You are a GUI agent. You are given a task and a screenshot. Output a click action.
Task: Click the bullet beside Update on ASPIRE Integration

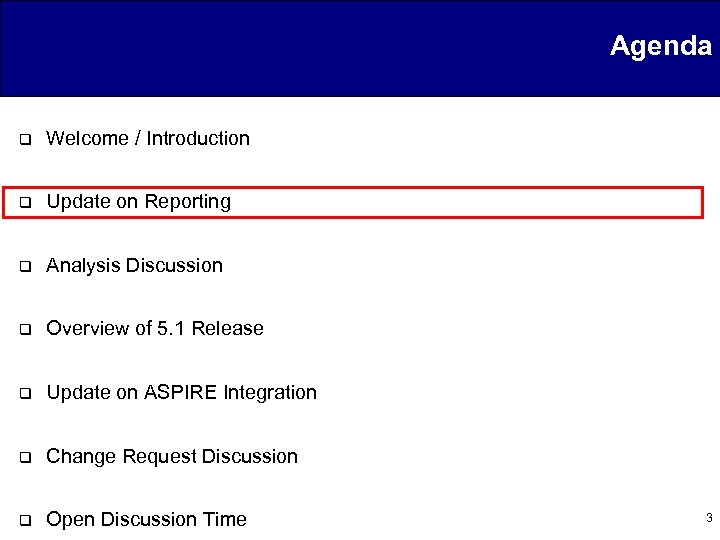coord(23,393)
